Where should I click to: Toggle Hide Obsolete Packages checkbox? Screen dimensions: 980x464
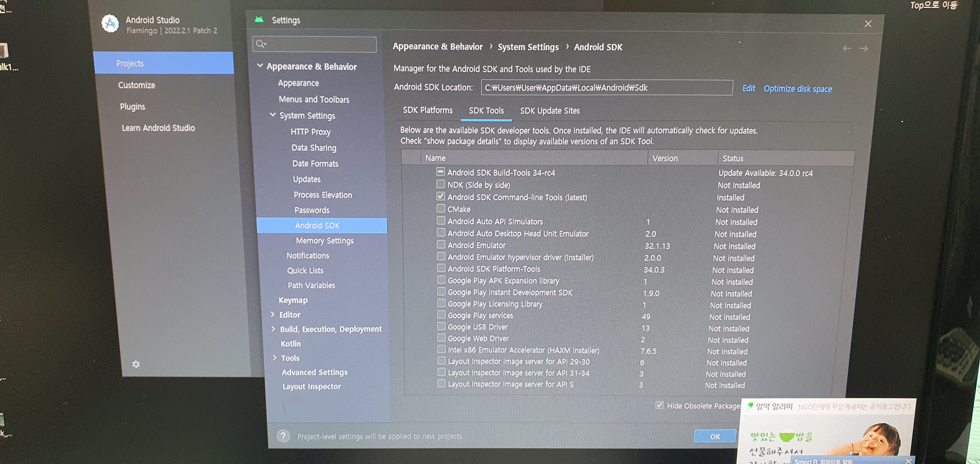coord(659,405)
